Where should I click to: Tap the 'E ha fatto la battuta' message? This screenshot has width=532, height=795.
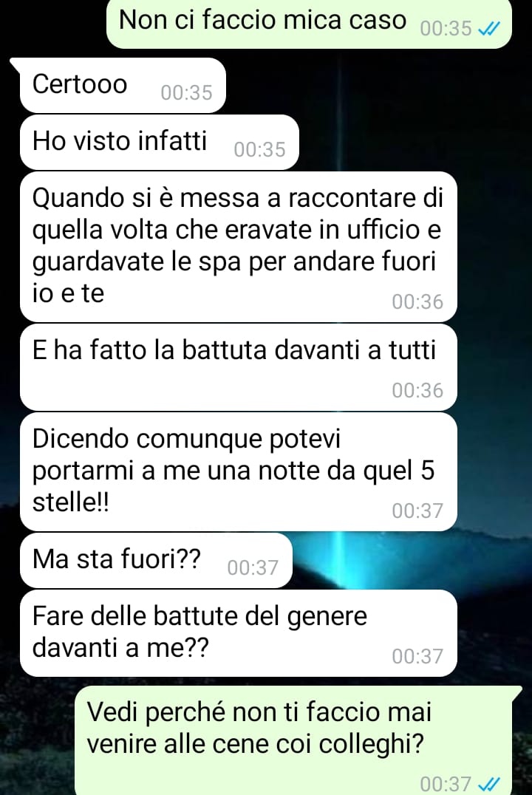pos(239,368)
